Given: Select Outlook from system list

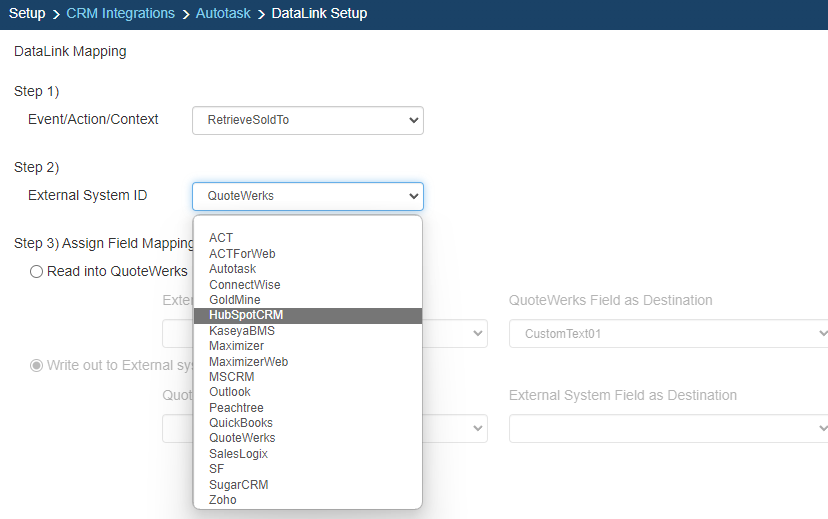Looking at the screenshot, I should click(x=230, y=392).
